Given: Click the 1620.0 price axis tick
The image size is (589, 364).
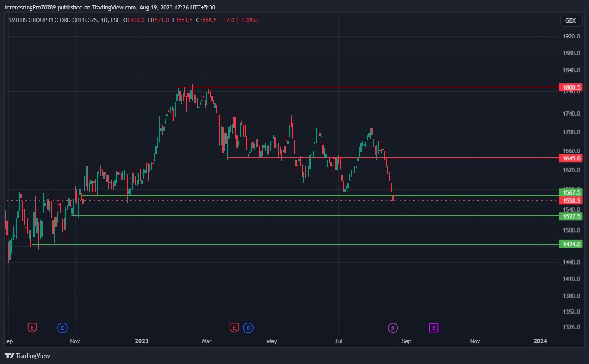Looking at the screenshot, I should click(x=572, y=170).
